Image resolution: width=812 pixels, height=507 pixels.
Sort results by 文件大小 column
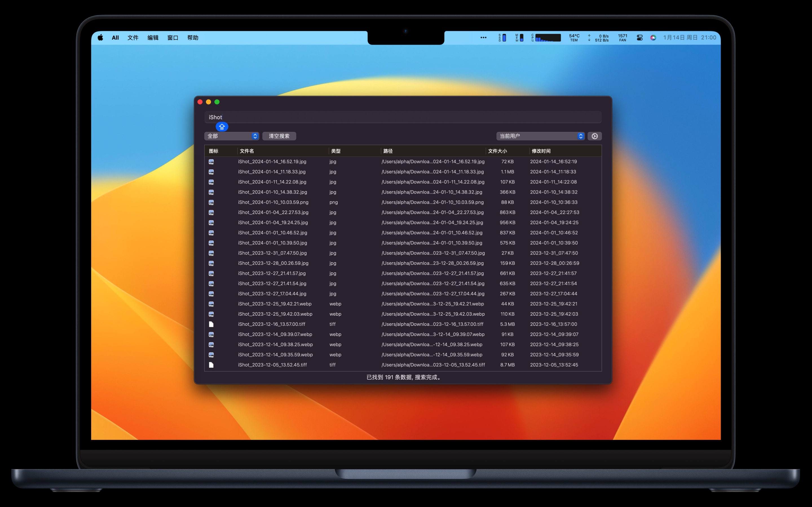click(x=497, y=151)
